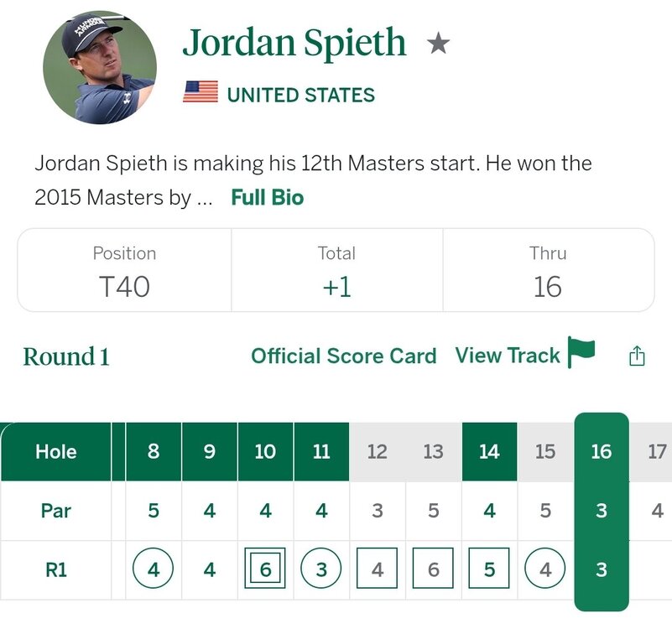The width and height of the screenshot is (672, 629).
Task: Click the boxed 6 score on hole 13
Action: pyautogui.click(x=433, y=570)
